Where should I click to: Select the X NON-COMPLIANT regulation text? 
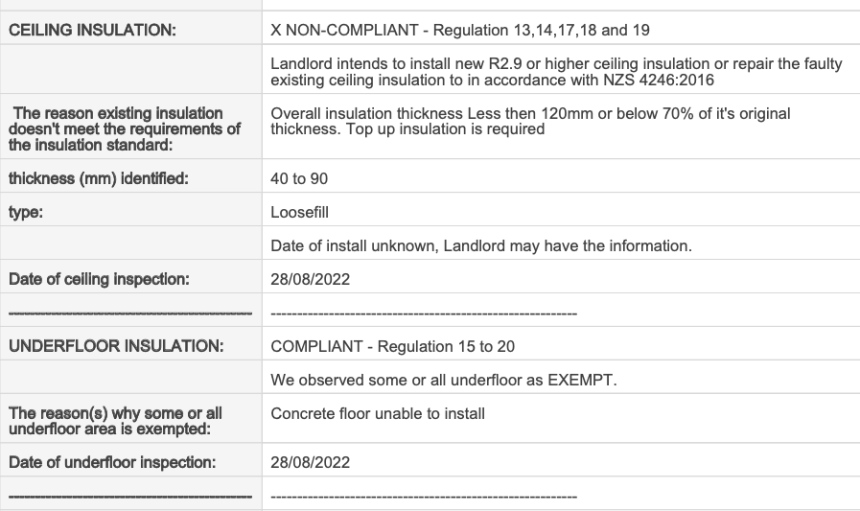pyautogui.click(x=460, y=30)
